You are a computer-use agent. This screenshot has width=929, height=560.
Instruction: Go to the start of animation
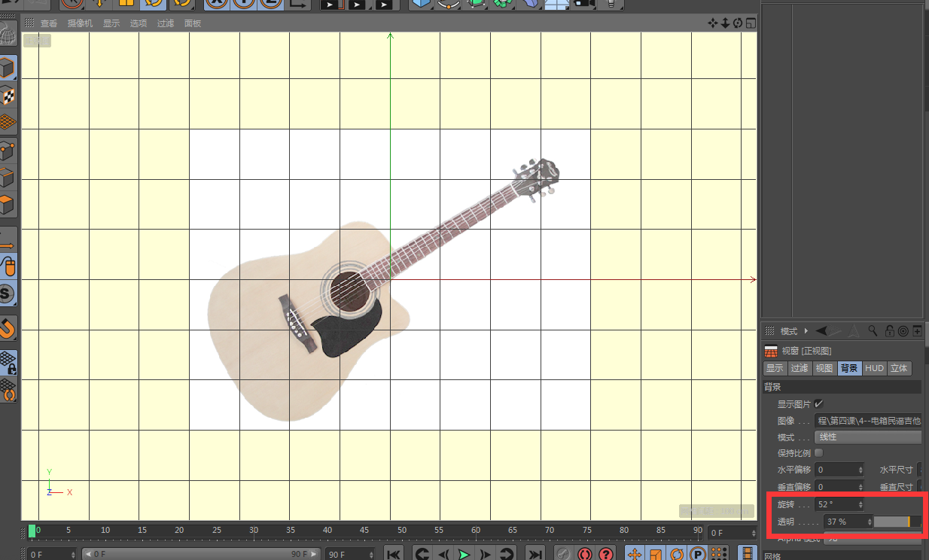point(393,555)
